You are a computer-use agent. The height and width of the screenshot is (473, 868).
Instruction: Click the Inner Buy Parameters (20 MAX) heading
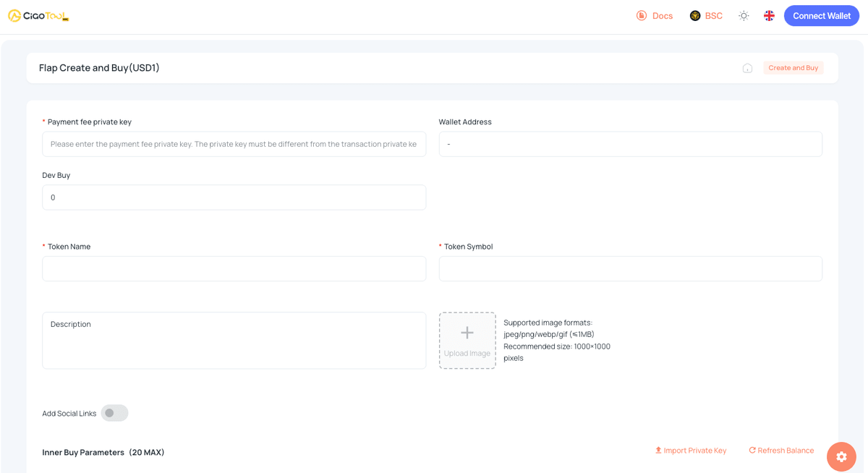click(x=103, y=453)
